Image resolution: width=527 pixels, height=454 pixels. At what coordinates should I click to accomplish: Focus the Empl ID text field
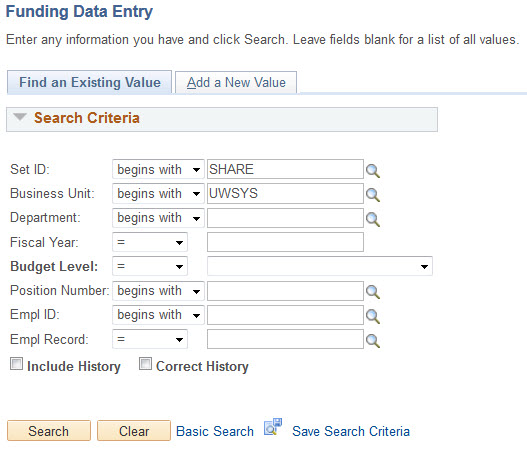click(285, 315)
